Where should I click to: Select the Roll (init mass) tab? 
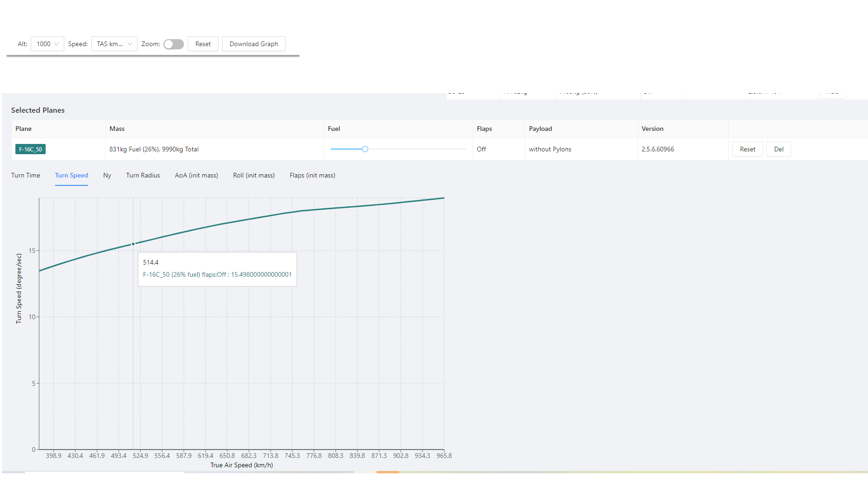pos(254,175)
